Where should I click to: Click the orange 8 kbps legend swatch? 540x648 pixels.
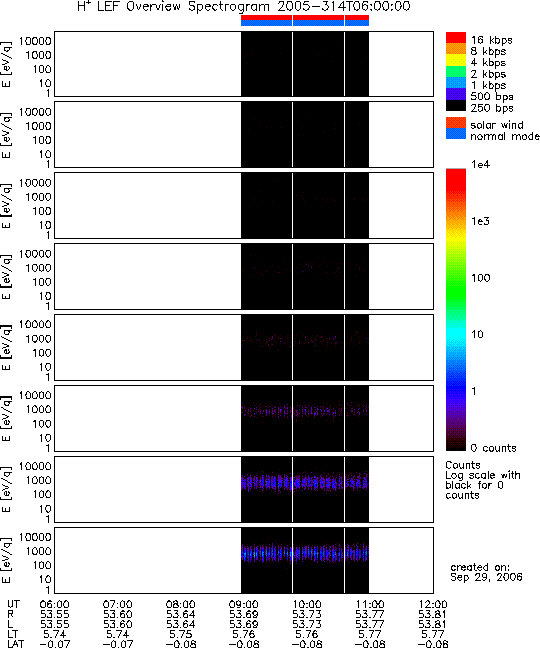point(456,49)
